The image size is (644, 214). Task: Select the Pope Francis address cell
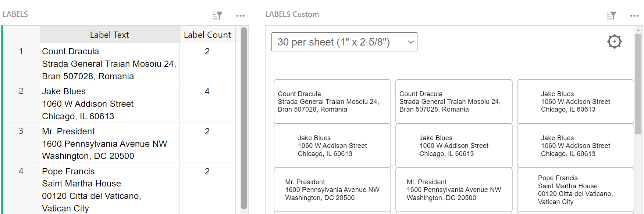point(109,189)
